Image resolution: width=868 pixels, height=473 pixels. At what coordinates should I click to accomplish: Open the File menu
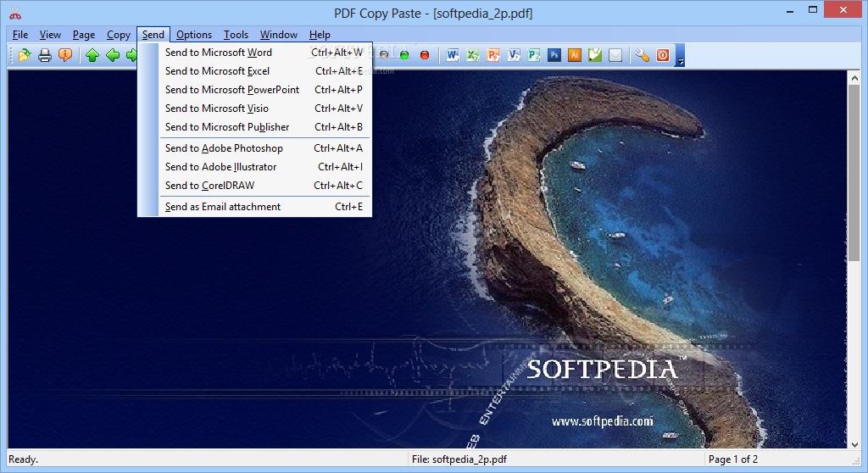(20, 35)
